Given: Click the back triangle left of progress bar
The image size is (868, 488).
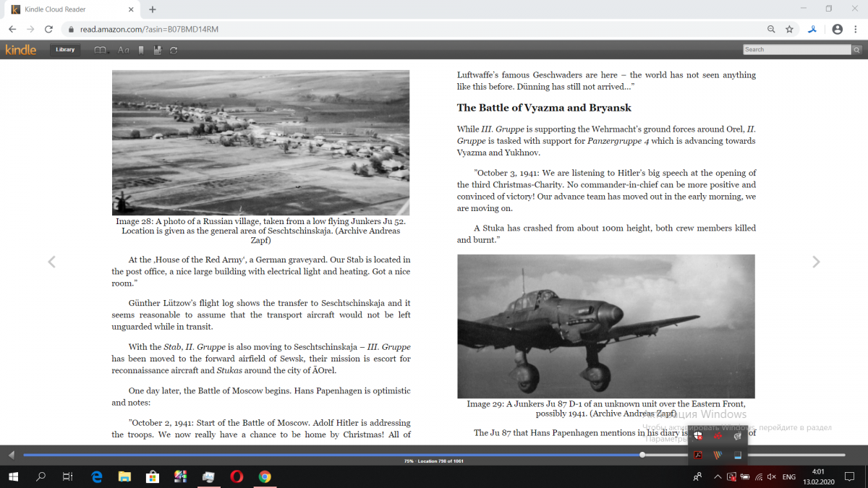Looking at the screenshot, I should 11,455.
